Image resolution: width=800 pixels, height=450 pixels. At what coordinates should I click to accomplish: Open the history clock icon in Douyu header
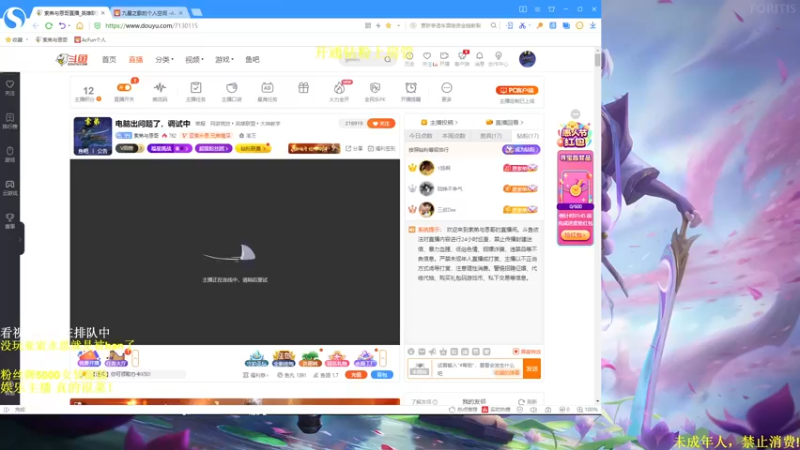409,57
